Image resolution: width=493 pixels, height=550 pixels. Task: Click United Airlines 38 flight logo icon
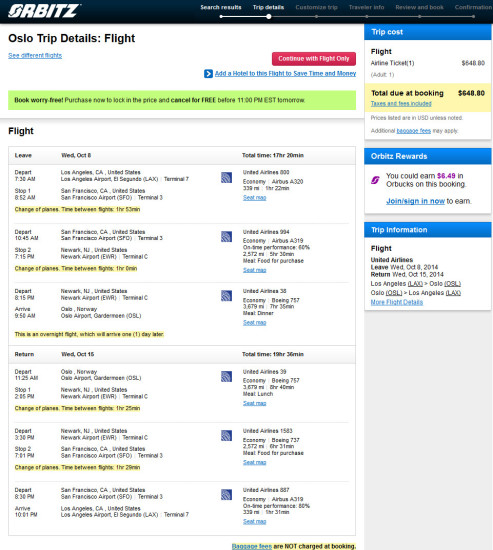coord(226,296)
